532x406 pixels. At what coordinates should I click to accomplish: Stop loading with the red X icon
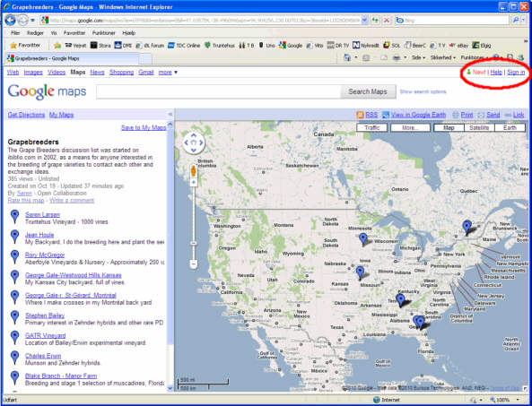click(387, 21)
